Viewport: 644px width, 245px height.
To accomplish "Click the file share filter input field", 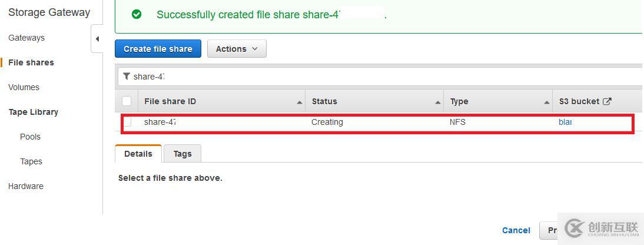I will tap(383, 77).
